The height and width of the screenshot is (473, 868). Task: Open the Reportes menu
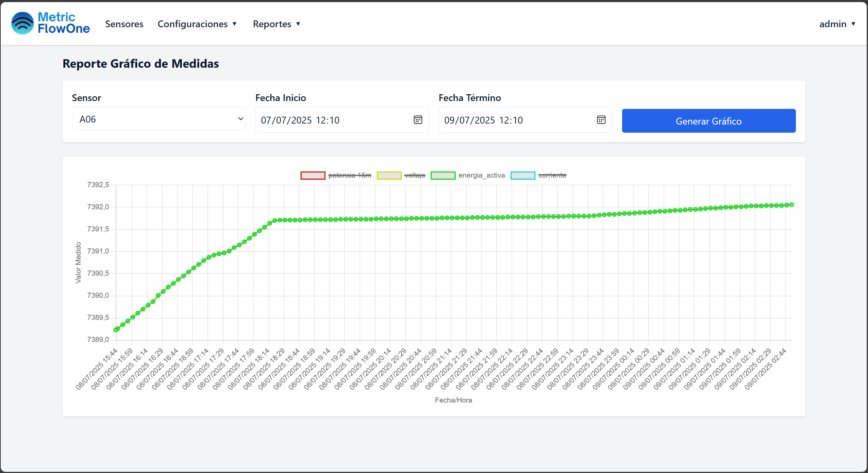(x=272, y=24)
